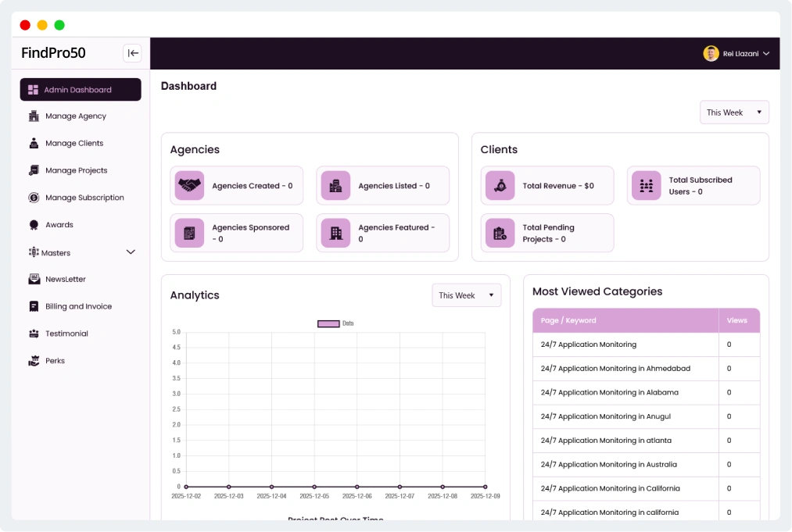This screenshot has height=532, width=792.
Task: Expand the Masters sidebar section
Action: click(x=131, y=252)
